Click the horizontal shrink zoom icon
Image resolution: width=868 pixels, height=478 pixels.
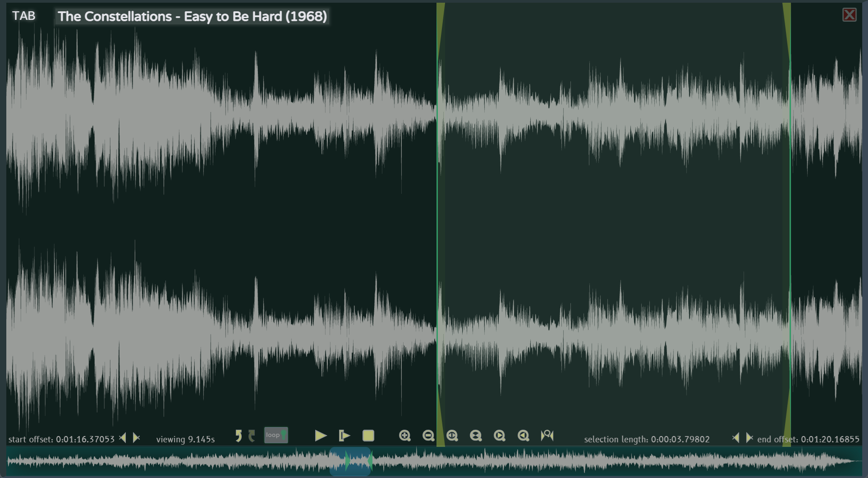point(476,436)
